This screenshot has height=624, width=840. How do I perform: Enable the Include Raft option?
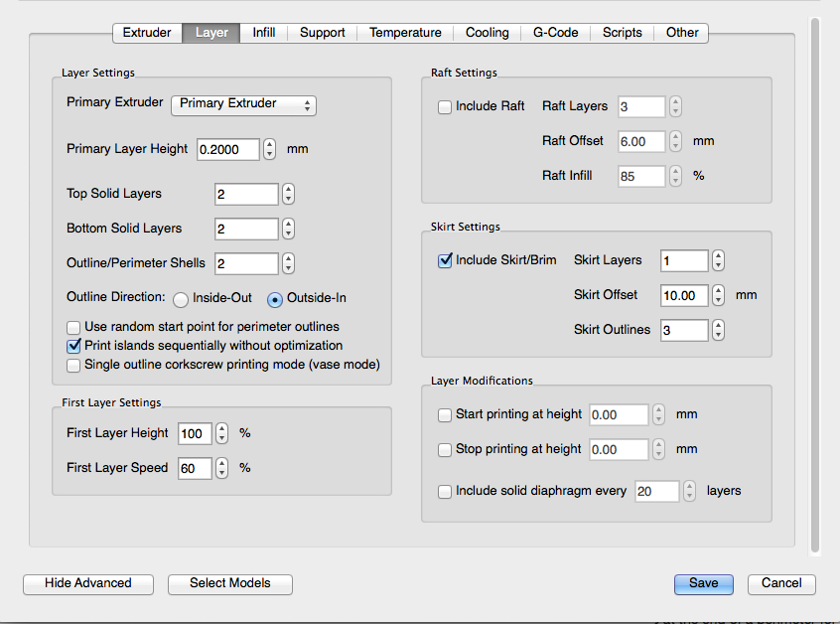click(444, 106)
